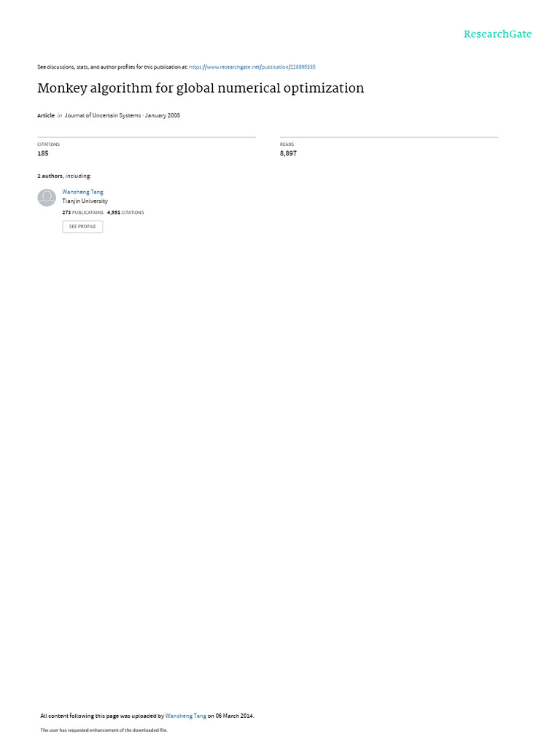Screen dimensions: 560x747
Task: Click the Tianjin University affiliation
Action: pos(85,201)
